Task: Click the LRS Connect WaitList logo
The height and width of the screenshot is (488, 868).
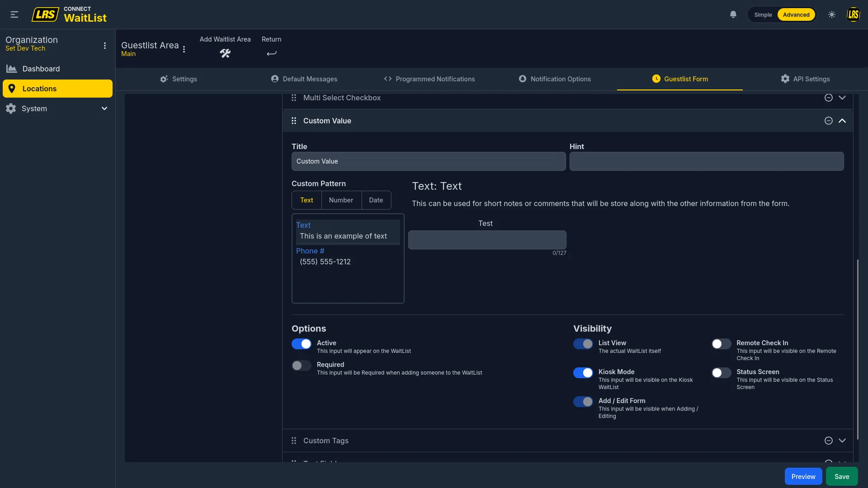Action: [69, 14]
